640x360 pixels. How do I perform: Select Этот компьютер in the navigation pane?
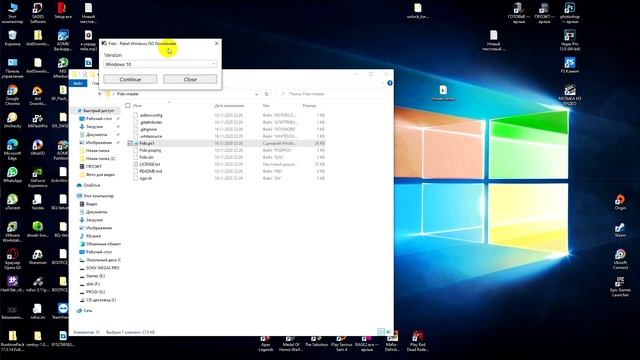point(98,196)
